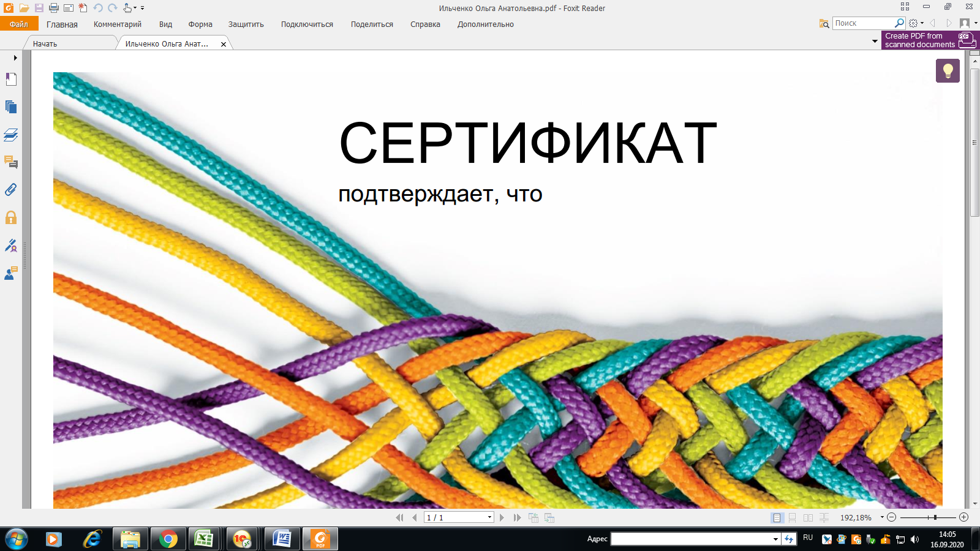Open a file with the folder icon
Image resolution: width=980 pixels, height=551 pixels.
point(24,8)
